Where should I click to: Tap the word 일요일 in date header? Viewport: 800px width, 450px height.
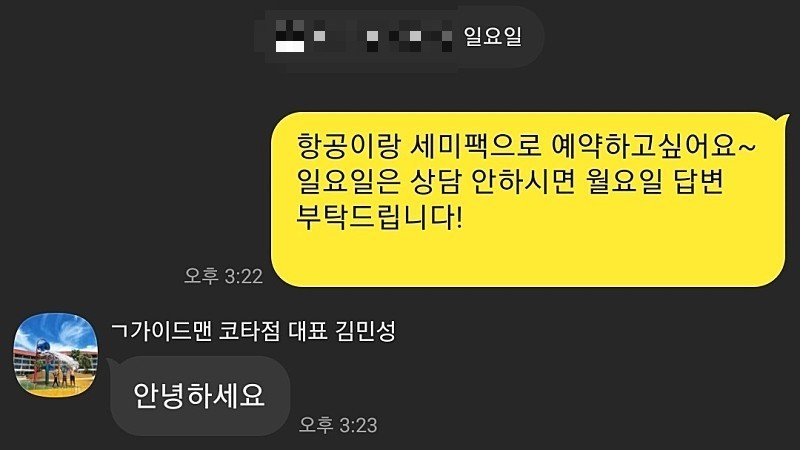click(492, 36)
